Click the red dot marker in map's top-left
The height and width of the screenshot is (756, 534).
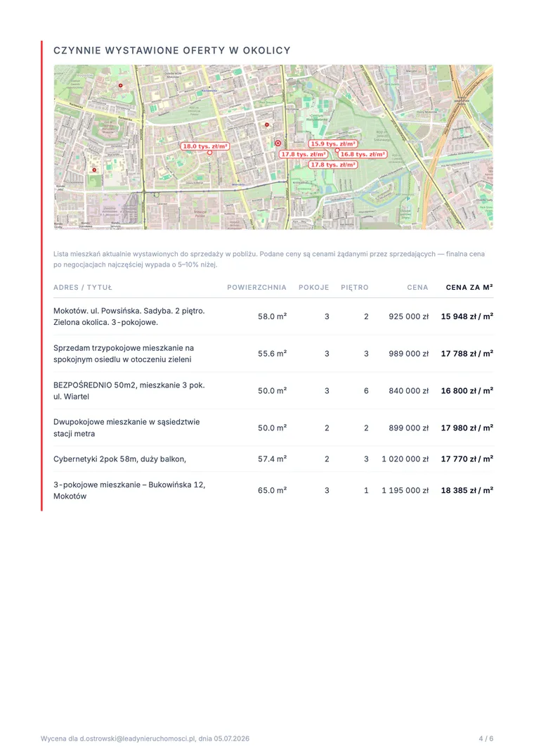(120, 85)
